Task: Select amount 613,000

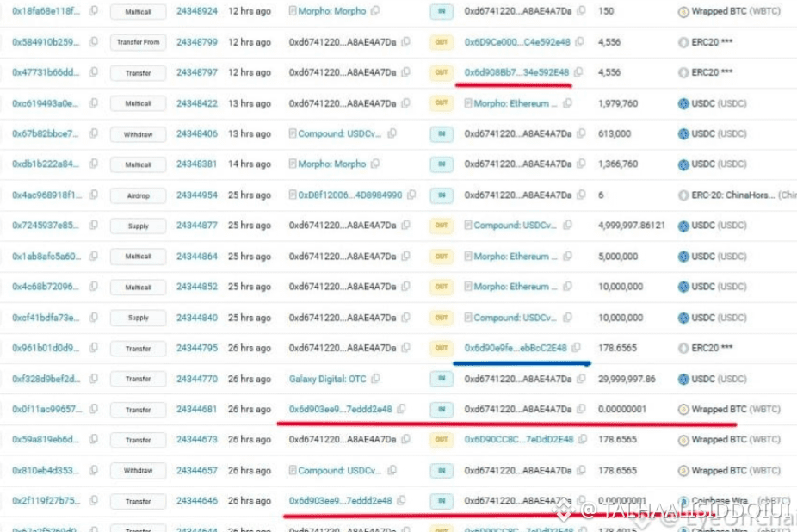Action: tap(615, 133)
